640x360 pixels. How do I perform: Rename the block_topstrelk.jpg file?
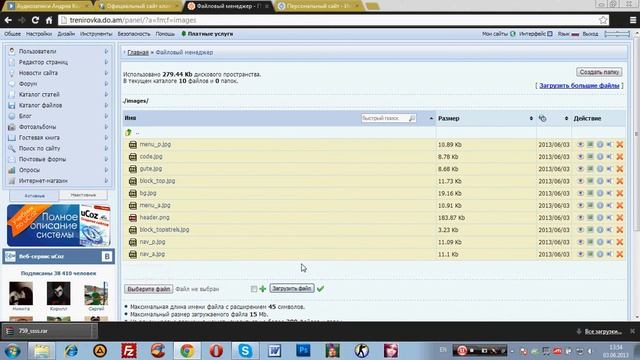pyautogui.click(x=610, y=230)
